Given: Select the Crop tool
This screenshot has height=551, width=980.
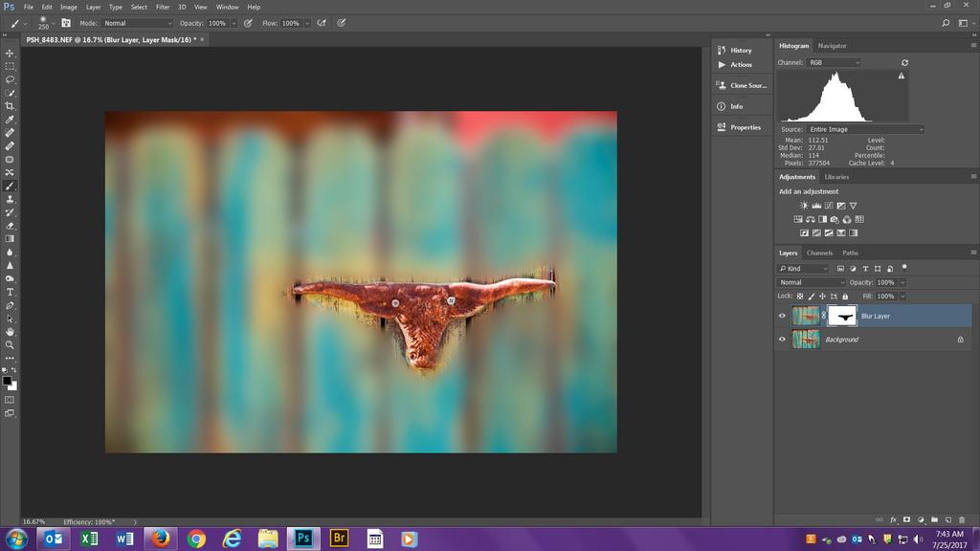Looking at the screenshot, I should click(x=10, y=106).
